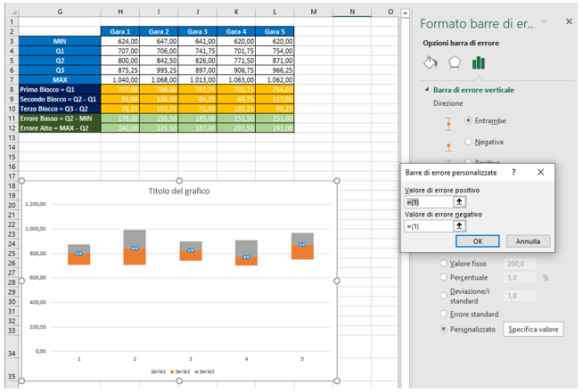The image size is (583, 392).
Task: Collapse the Barra di errore verticale section
Action: [x=425, y=89]
